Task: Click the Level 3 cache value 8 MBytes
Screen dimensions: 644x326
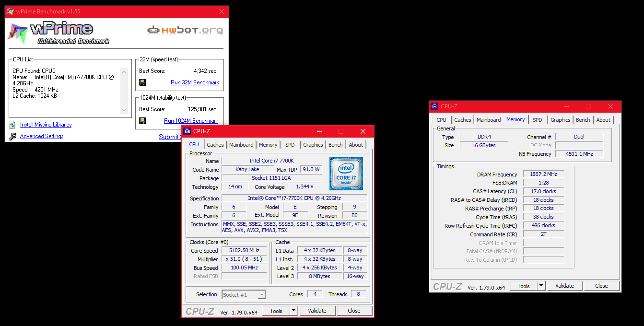Action: 320,276
